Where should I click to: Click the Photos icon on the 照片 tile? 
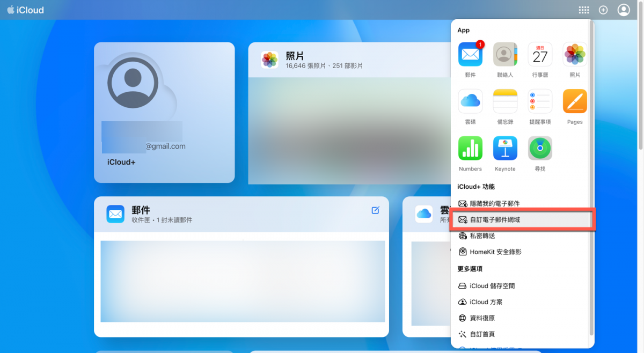click(269, 60)
